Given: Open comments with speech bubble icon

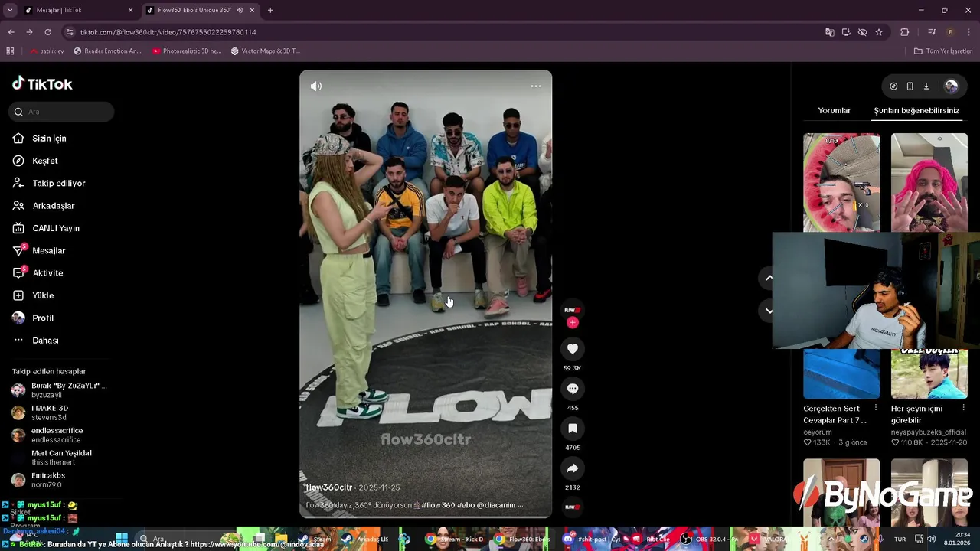Looking at the screenshot, I should 572,389.
